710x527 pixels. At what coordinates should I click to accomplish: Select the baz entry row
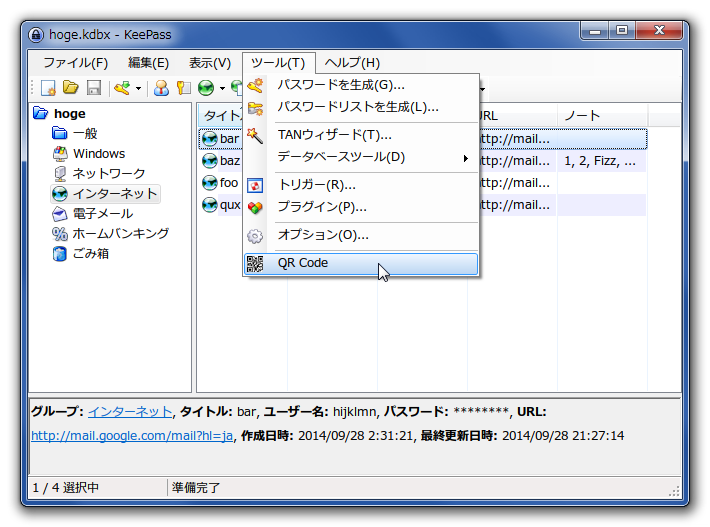(422, 161)
